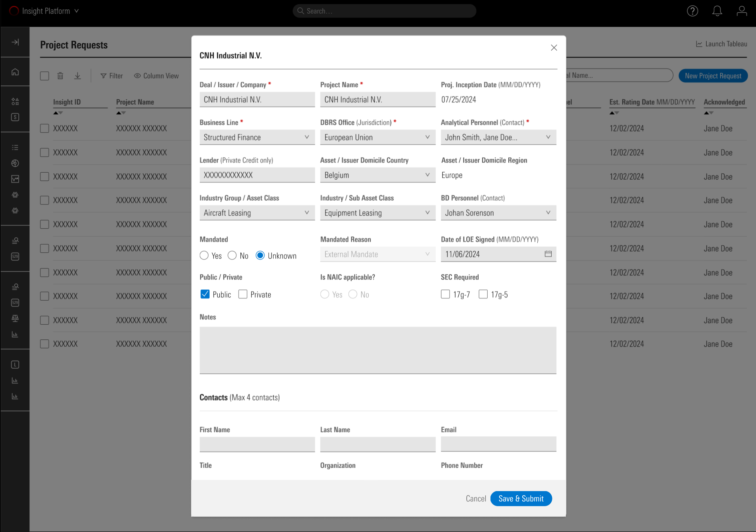Select NAIC applicable Yes radio

(x=325, y=294)
